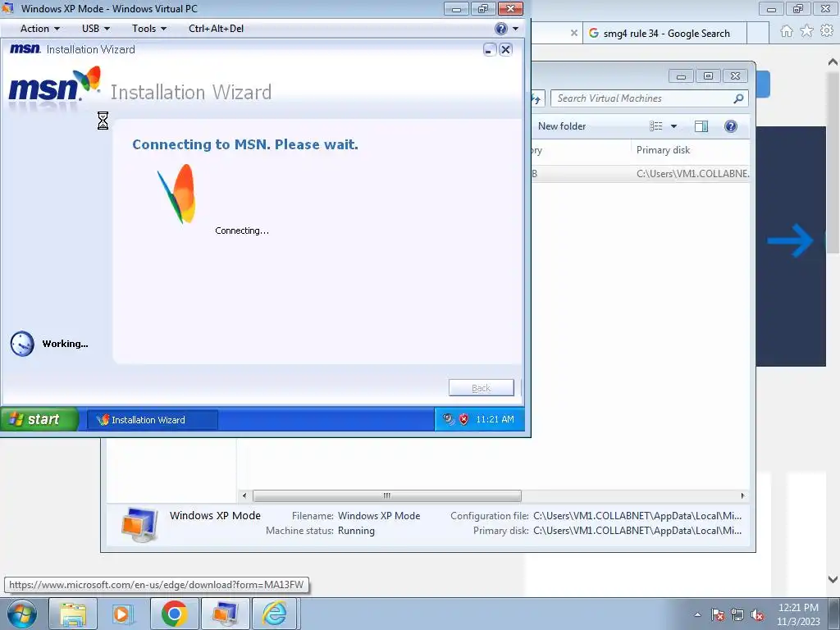Click the Windows XP Mode title bar icon
Viewport: 840px width, 630px height.
pyautogui.click(x=7, y=8)
